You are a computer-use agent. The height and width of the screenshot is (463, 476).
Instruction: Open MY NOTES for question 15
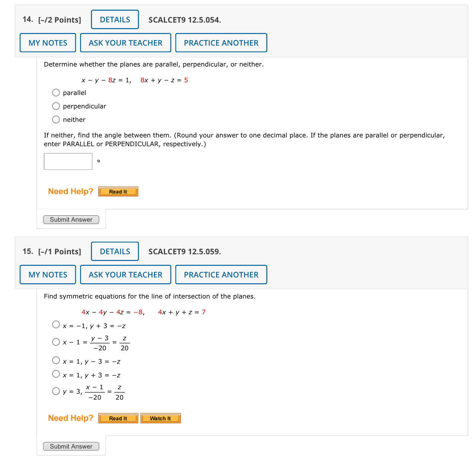pos(47,274)
